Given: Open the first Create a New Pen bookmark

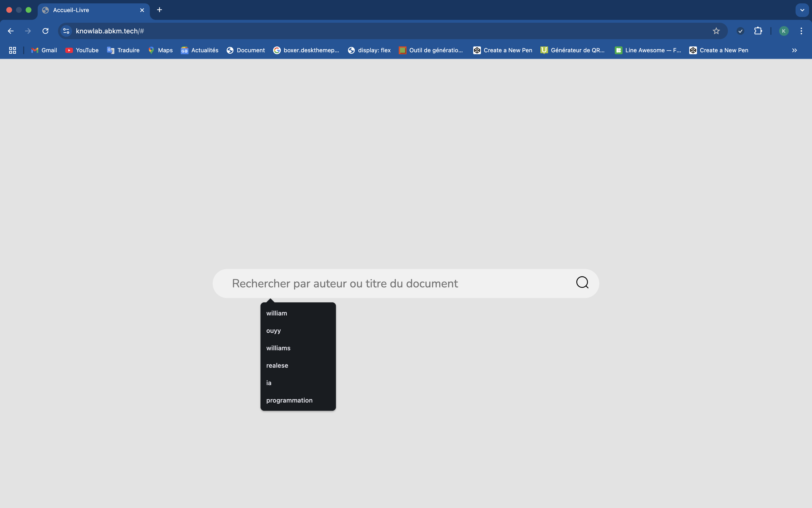Looking at the screenshot, I should pos(503,50).
